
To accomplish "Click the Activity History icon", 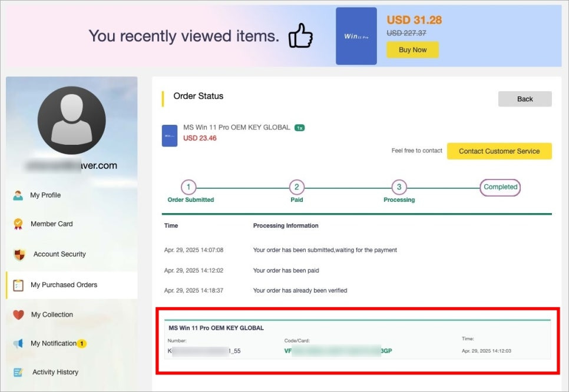I will pos(18,372).
